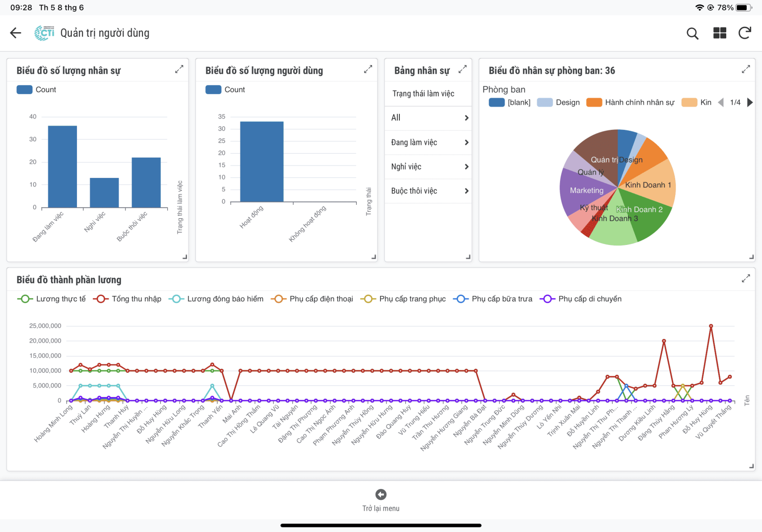Select the Nghỉ việc status row
The image size is (762, 532).
click(x=428, y=167)
